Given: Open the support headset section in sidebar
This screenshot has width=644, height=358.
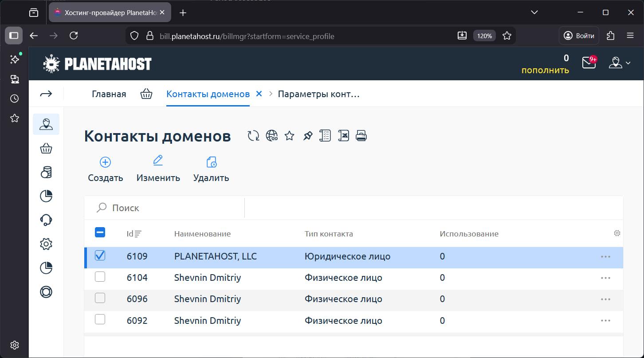Looking at the screenshot, I should click(x=46, y=220).
